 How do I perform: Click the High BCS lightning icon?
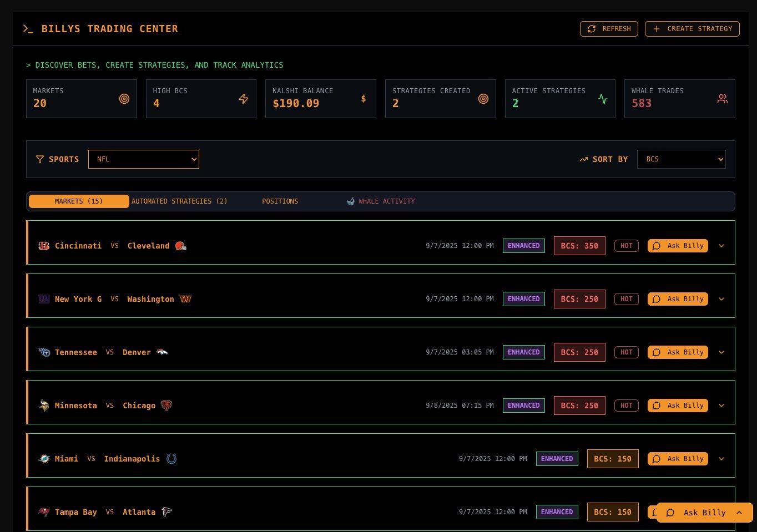[244, 99]
